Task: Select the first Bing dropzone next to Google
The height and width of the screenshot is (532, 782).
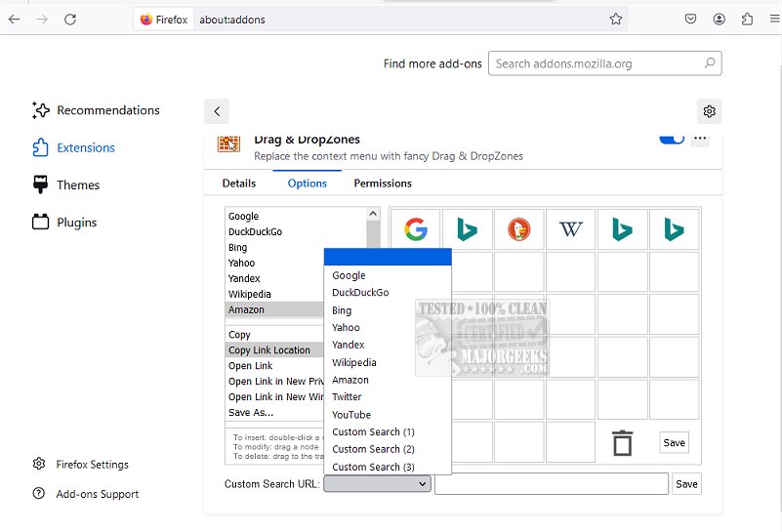Action: coord(468,229)
